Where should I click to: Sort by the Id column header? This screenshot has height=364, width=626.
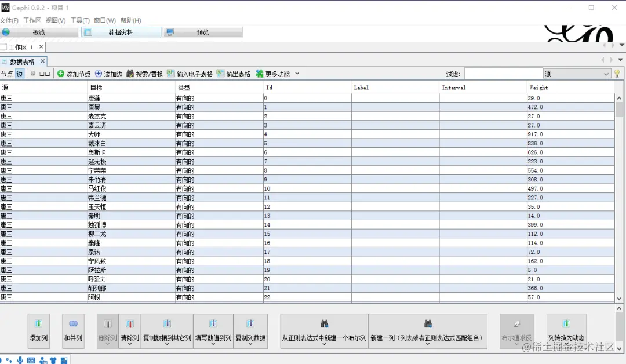(x=307, y=88)
